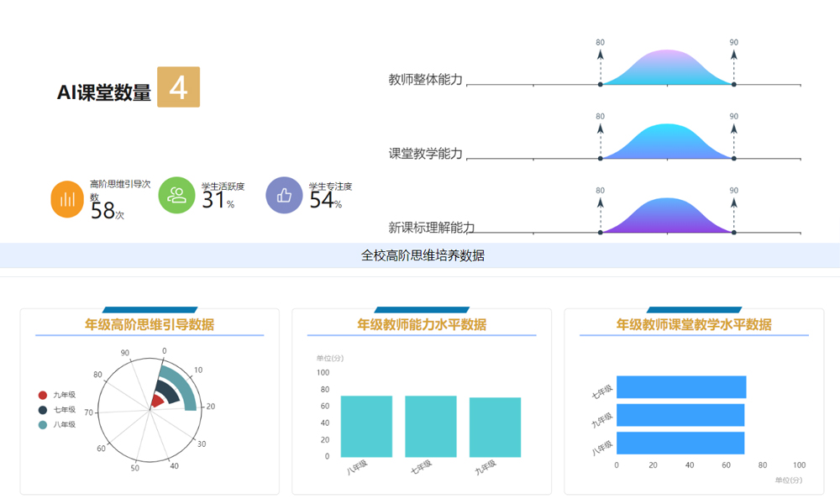The width and height of the screenshot is (840, 504).
Task: Click the thumbs-up icon for 学生专注度
Action: pyautogui.click(x=284, y=196)
